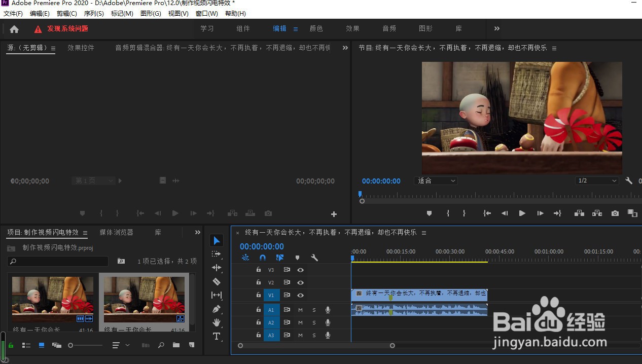
Task: Open Program monitor panel menu
Action: (x=554, y=48)
